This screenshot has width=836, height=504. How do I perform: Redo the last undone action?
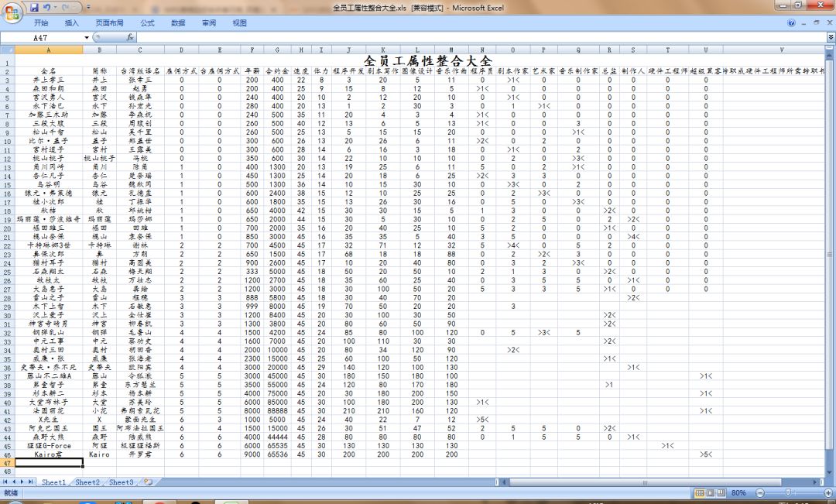point(65,8)
